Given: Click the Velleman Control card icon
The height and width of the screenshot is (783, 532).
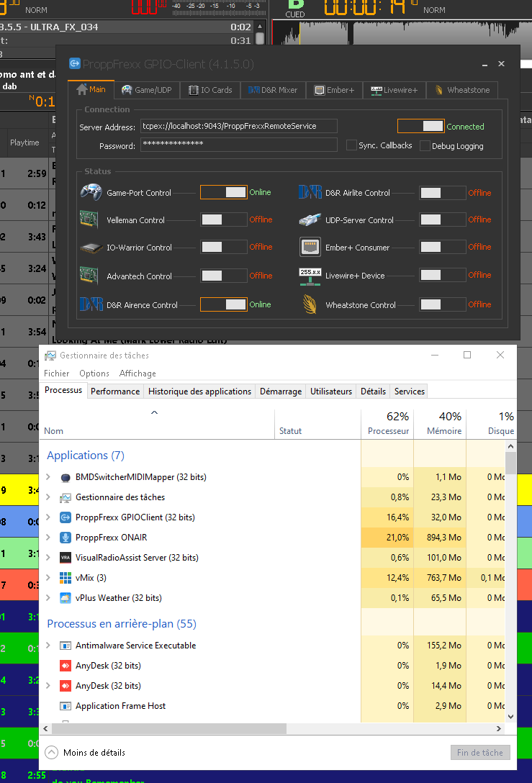Looking at the screenshot, I should point(89,219).
